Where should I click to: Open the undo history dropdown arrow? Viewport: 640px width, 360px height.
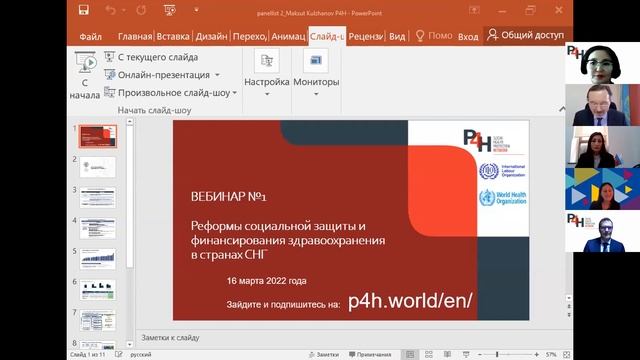pyautogui.click(x=124, y=10)
